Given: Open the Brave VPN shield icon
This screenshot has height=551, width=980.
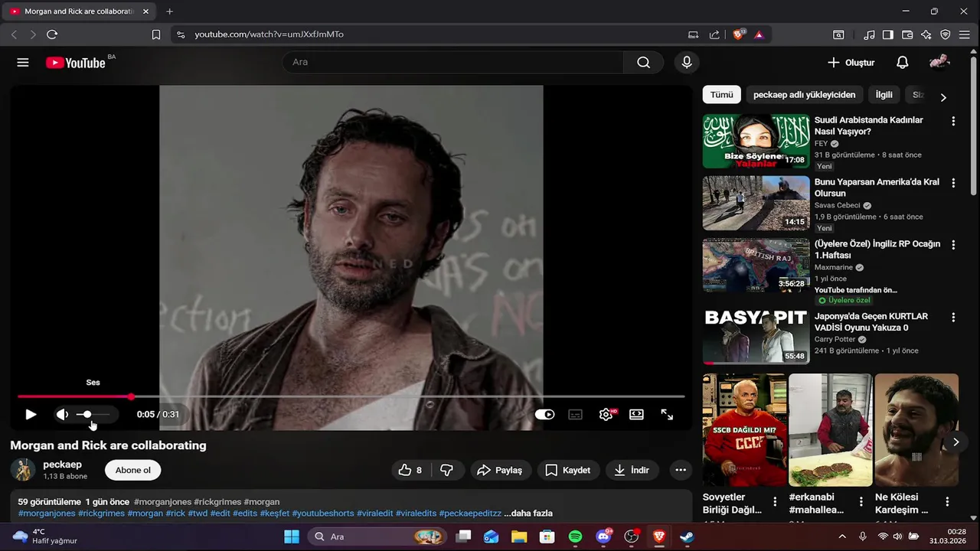Looking at the screenshot, I should [946, 34].
